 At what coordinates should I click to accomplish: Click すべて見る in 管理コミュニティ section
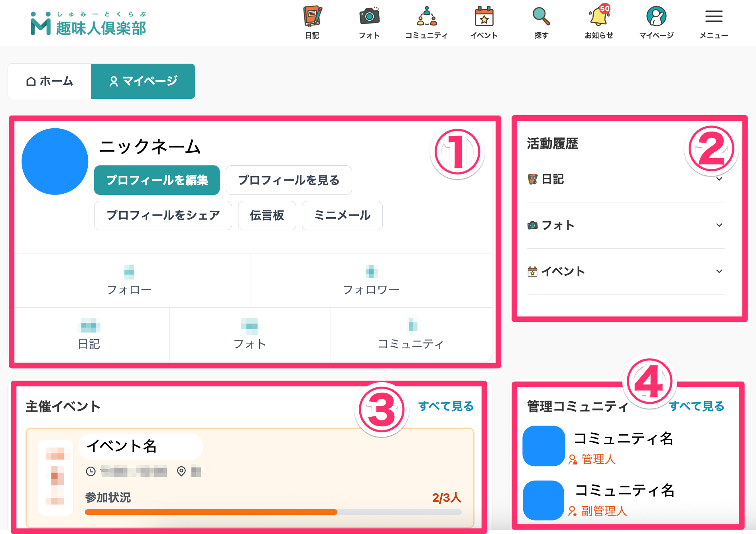[x=697, y=406]
